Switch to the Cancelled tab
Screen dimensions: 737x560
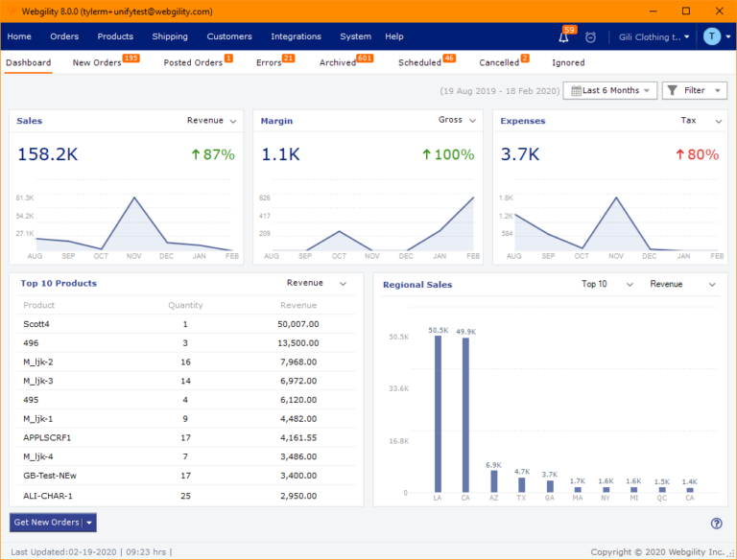tap(499, 63)
